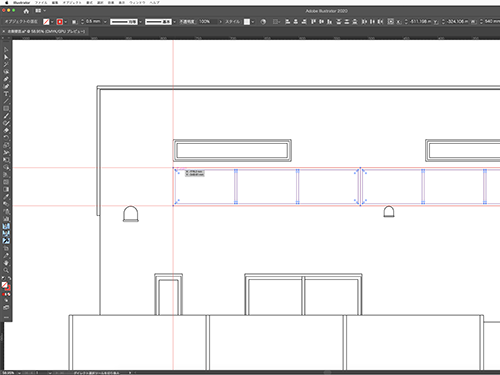Click Vertical Distribute Center icon

pyautogui.click(x=347, y=22)
